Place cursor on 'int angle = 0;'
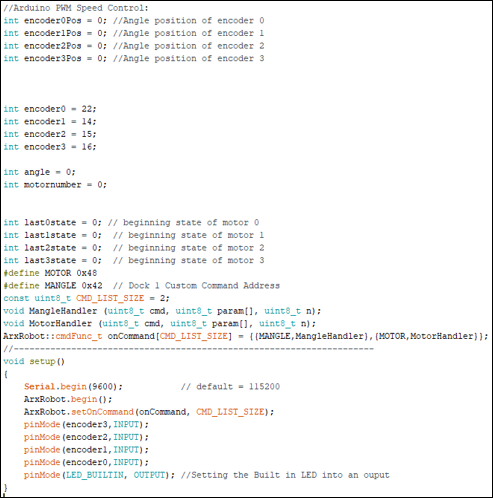Viewport: 493px width, 498px height. point(39,172)
